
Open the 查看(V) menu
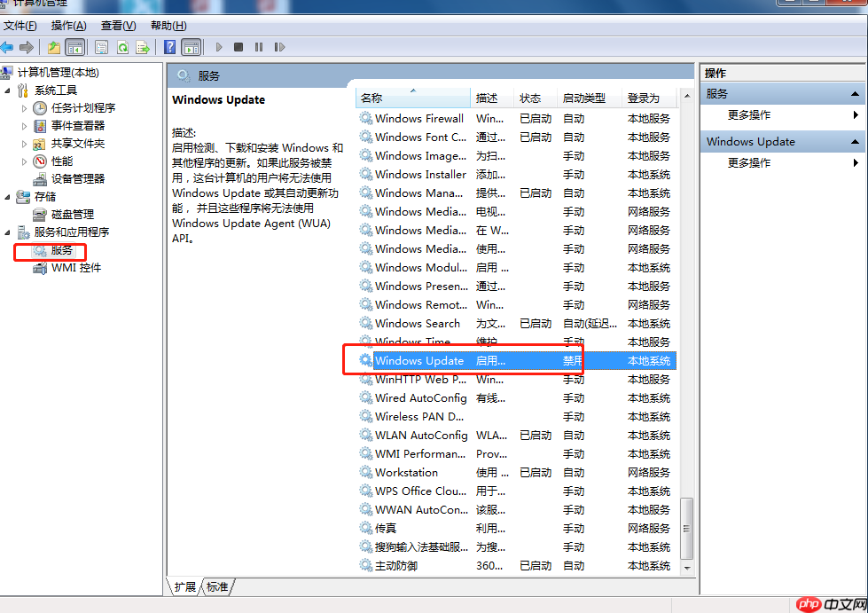point(118,26)
